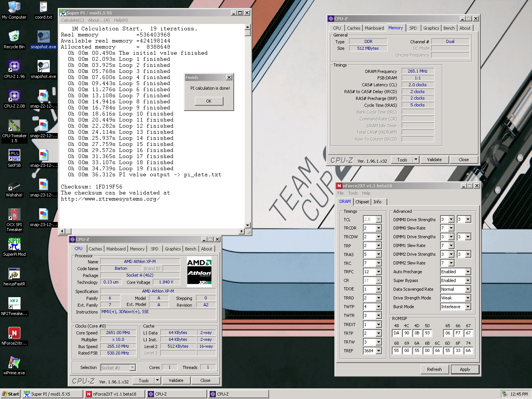Open the Auto Precharge dropdown
532x399 pixels.
click(x=468, y=272)
